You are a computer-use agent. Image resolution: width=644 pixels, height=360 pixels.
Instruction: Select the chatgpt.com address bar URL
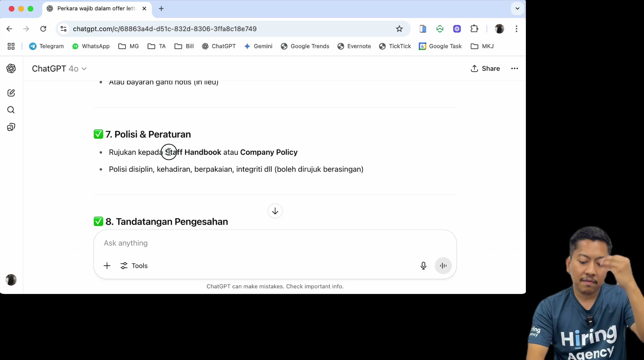point(165,29)
